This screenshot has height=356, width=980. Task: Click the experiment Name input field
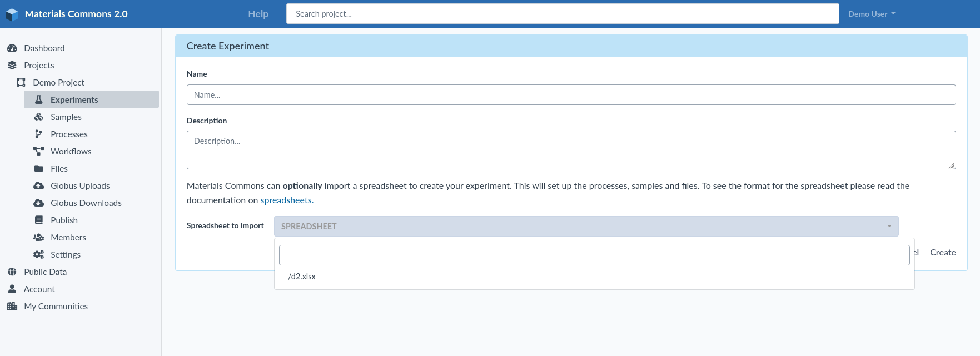[571, 95]
